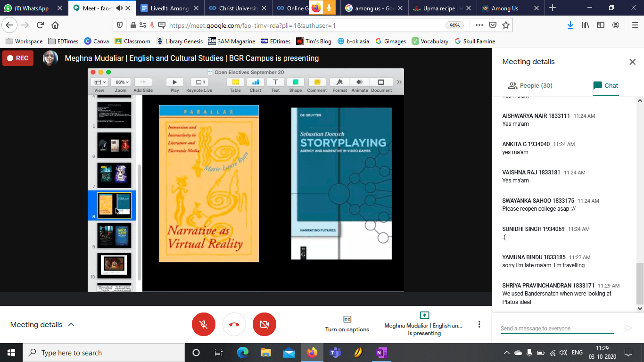The image size is (644, 362).
Task: Switch to the People (30) tab
Action: (x=530, y=85)
